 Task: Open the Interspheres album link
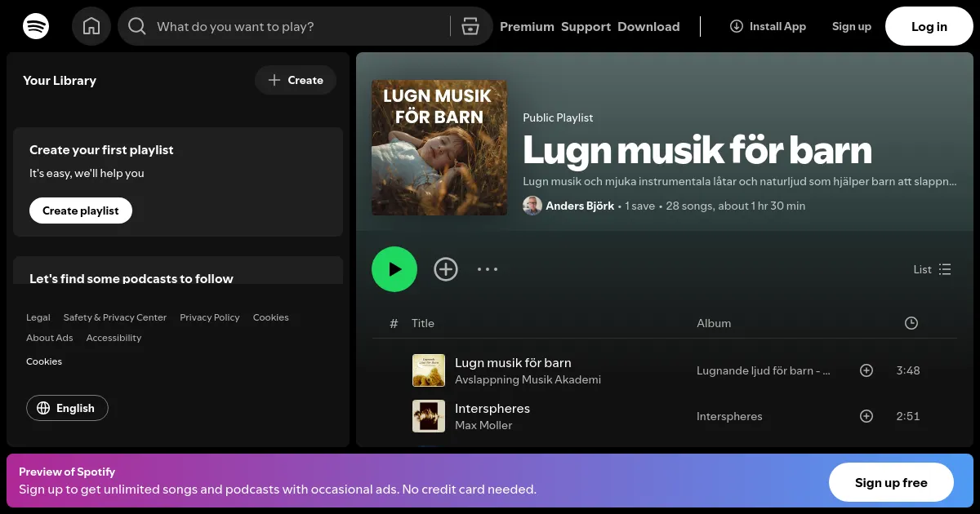click(x=729, y=416)
